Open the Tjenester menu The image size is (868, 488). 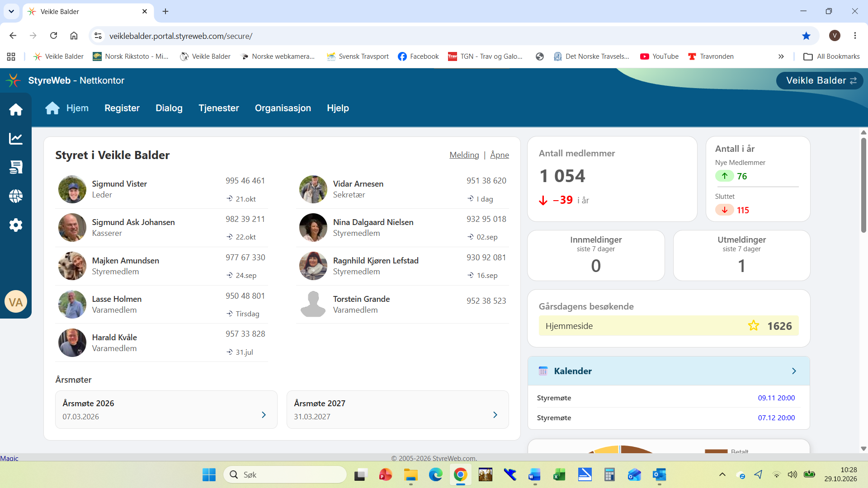pos(219,108)
